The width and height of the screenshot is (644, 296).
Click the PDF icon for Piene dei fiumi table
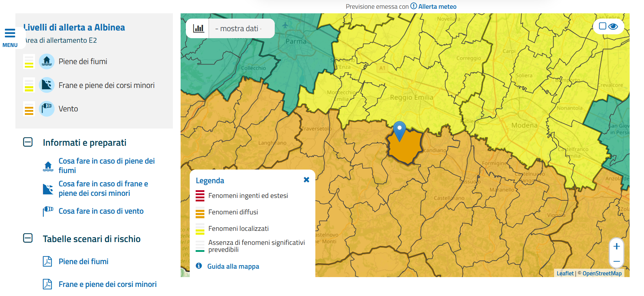(x=47, y=261)
